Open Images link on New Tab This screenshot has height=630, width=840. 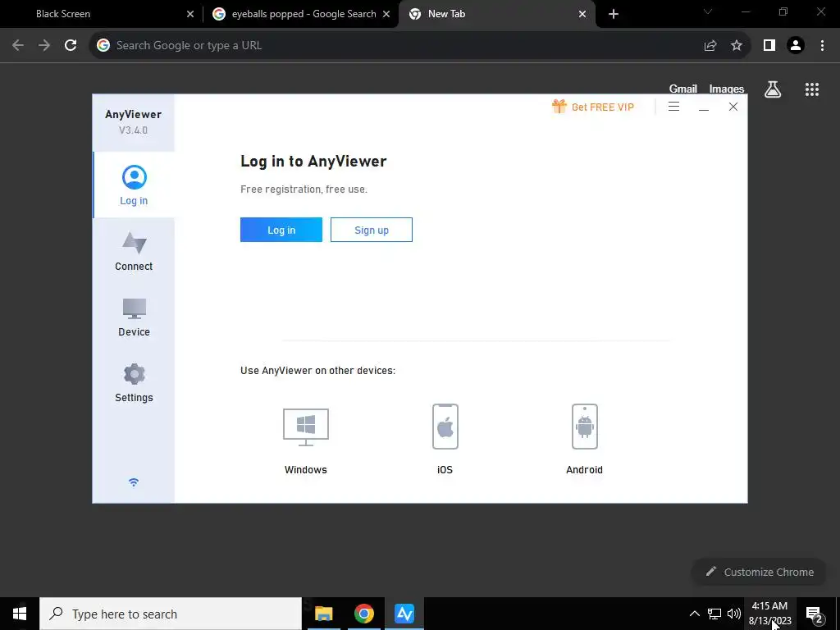click(727, 89)
